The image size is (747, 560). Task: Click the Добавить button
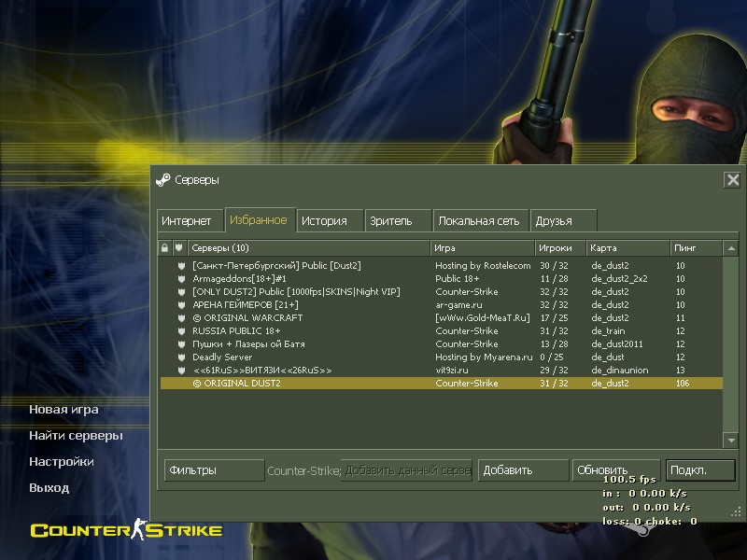click(x=523, y=470)
